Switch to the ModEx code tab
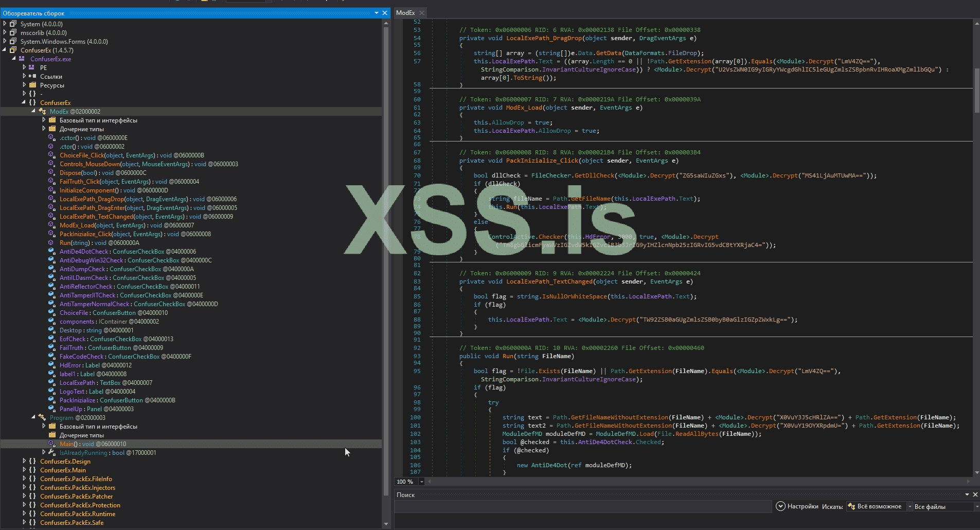The width and height of the screenshot is (980, 530). [x=405, y=13]
